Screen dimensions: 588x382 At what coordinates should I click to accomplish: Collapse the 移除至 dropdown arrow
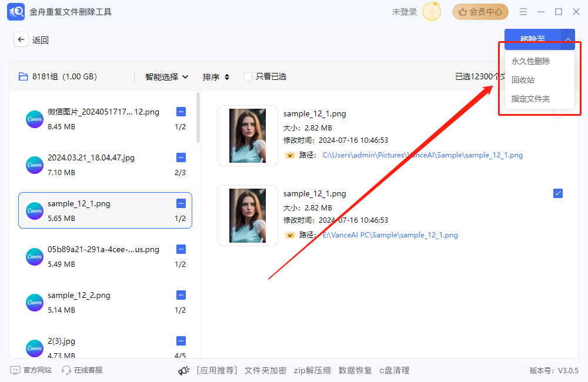[568, 39]
